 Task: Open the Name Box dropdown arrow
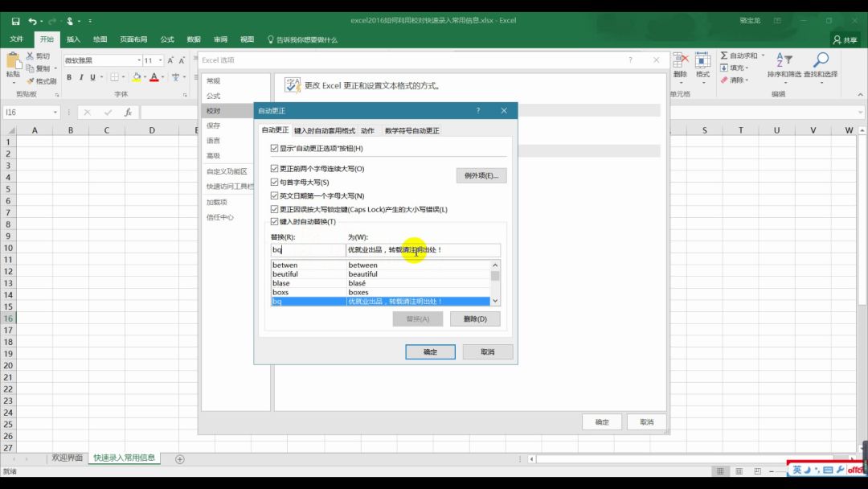(x=55, y=113)
